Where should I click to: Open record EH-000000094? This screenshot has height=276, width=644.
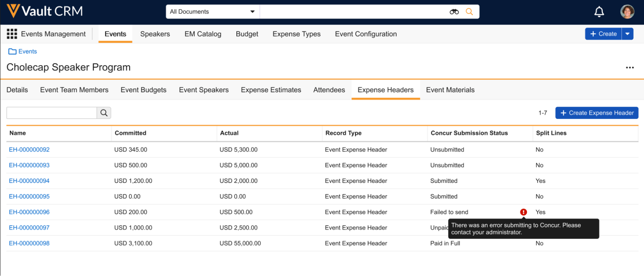click(29, 181)
